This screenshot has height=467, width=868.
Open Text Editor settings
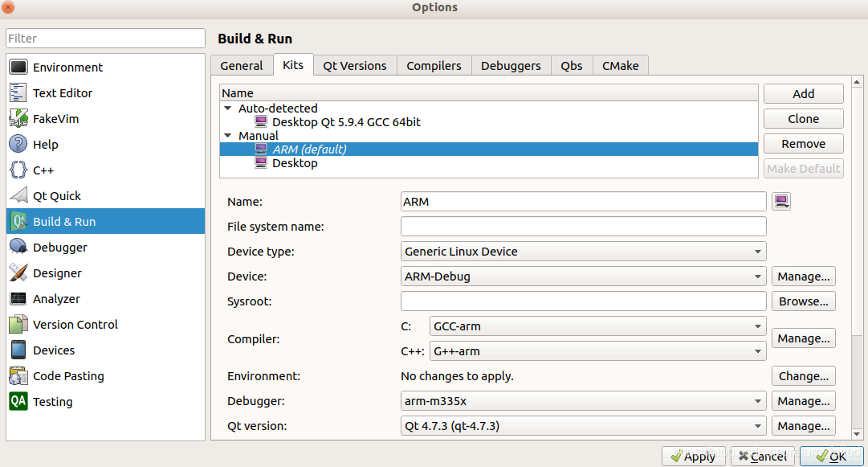tap(105, 93)
